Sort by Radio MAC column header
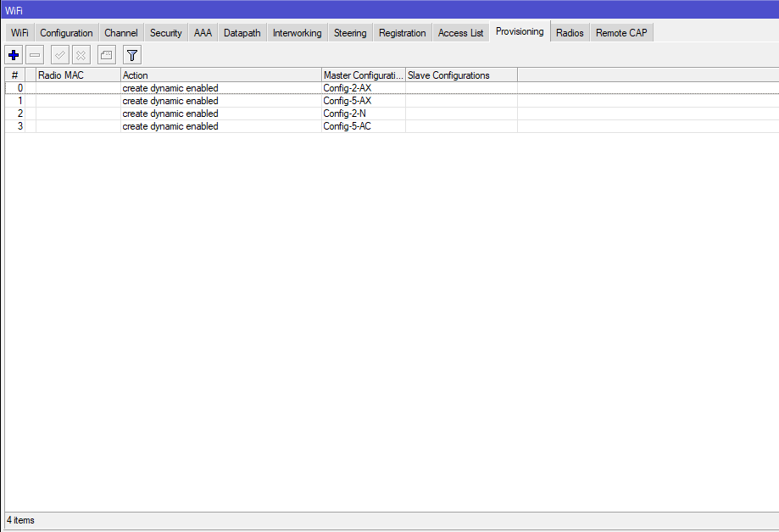Image resolution: width=779 pixels, height=532 pixels. click(77, 75)
